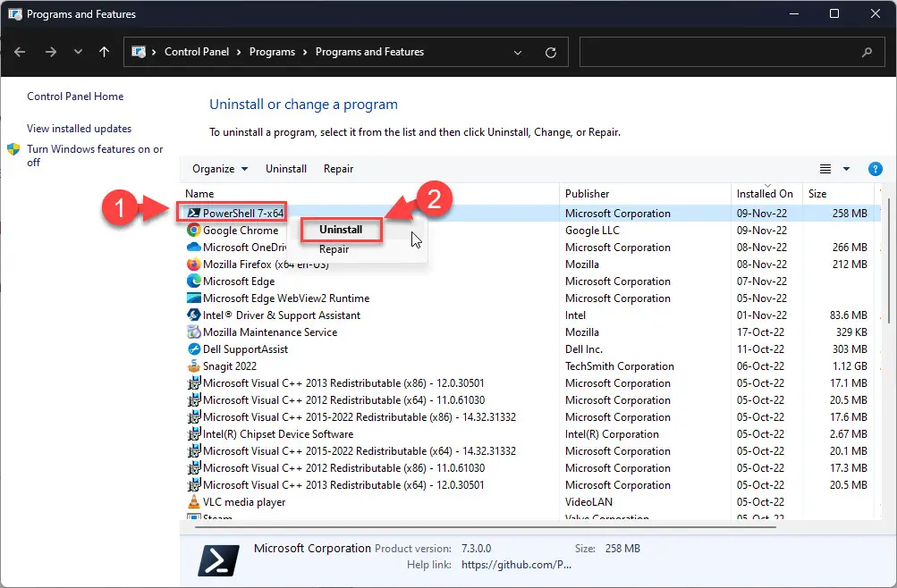The width and height of the screenshot is (897, 588).
Task: Open Help via the blue question mark icon
Action: 875,168
